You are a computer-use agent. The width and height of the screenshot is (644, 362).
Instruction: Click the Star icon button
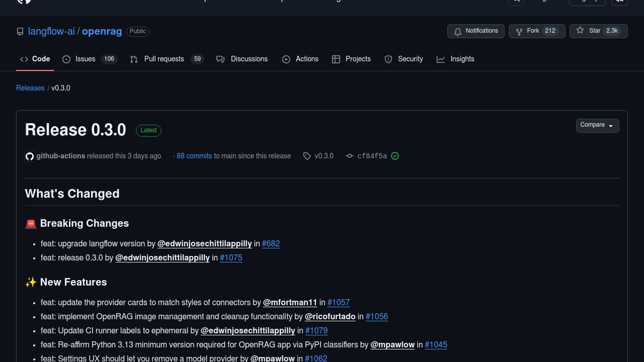pos(580,31)
